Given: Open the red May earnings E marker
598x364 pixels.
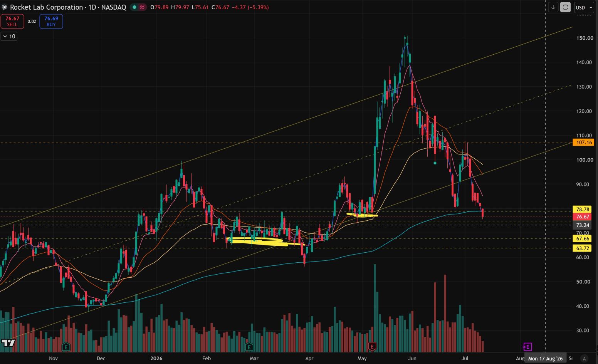Looking at the screenshot, I should 372,347.
